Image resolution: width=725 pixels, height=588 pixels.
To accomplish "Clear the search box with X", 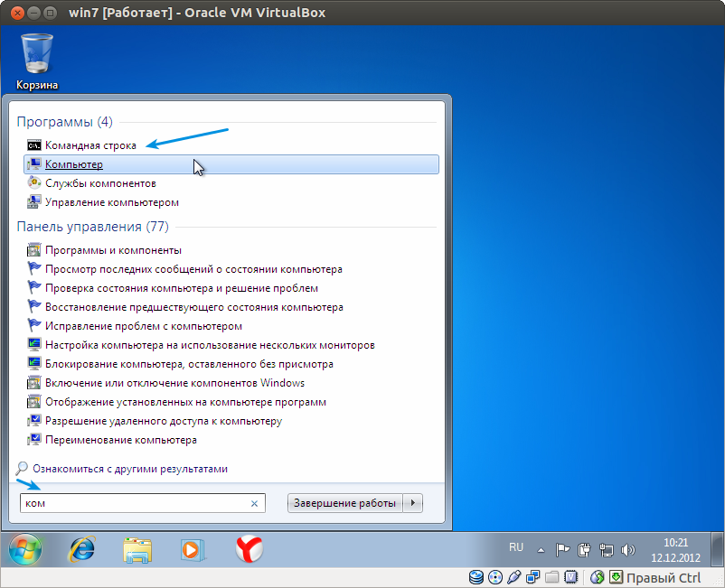I will click(254, 503).
